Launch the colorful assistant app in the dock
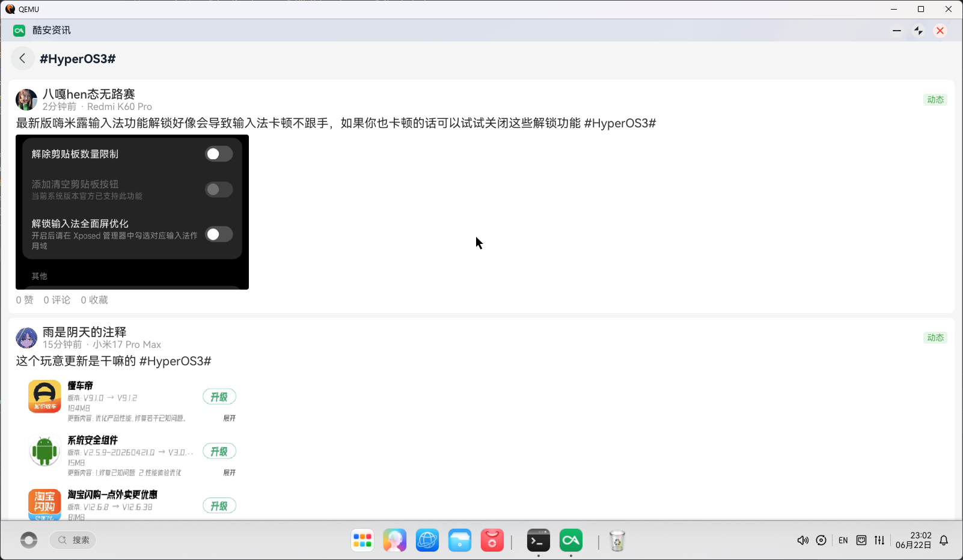Viewport: 963px width, 560px height. 395,541
